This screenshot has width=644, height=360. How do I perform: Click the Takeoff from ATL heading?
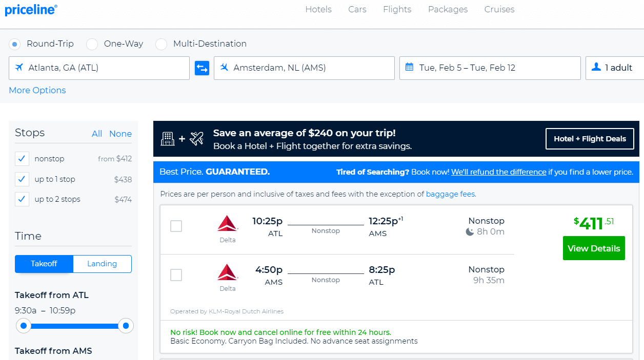tap(52, 295)
